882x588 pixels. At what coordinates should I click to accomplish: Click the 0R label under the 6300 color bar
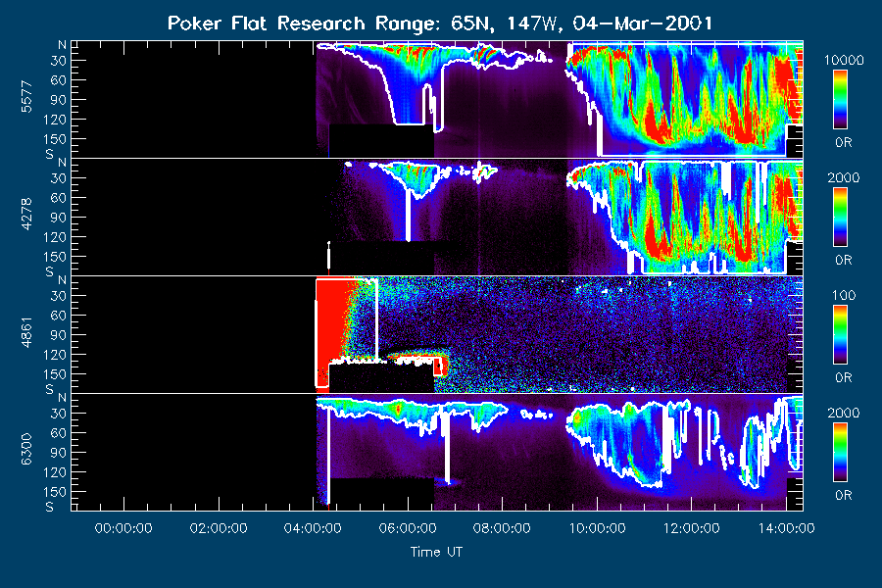tap(843, 496)
